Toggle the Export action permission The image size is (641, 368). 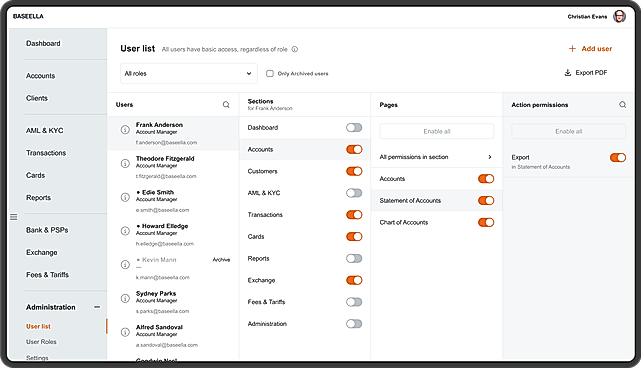618,157
